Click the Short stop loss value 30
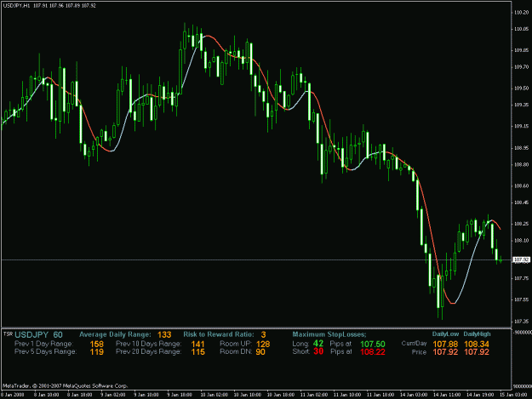The width and height of the screenshot is (532, 399). click(x=318, y=351)
